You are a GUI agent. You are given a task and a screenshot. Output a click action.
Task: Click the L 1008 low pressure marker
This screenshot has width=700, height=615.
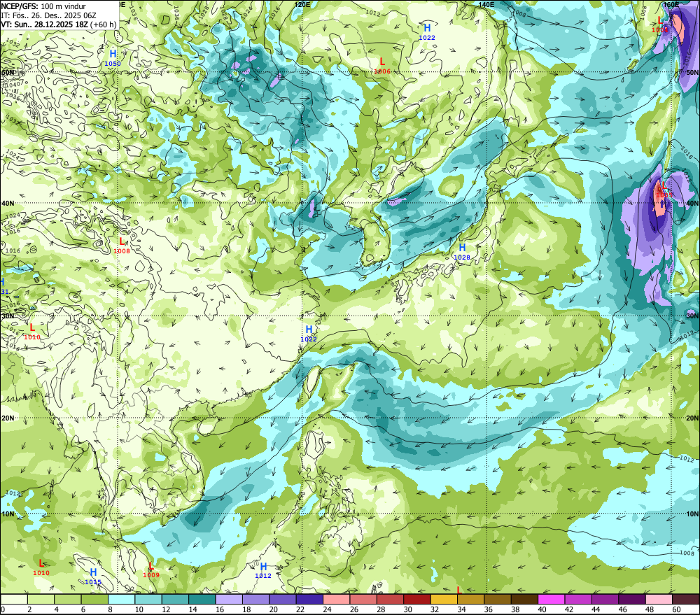[x=121, y=246]
